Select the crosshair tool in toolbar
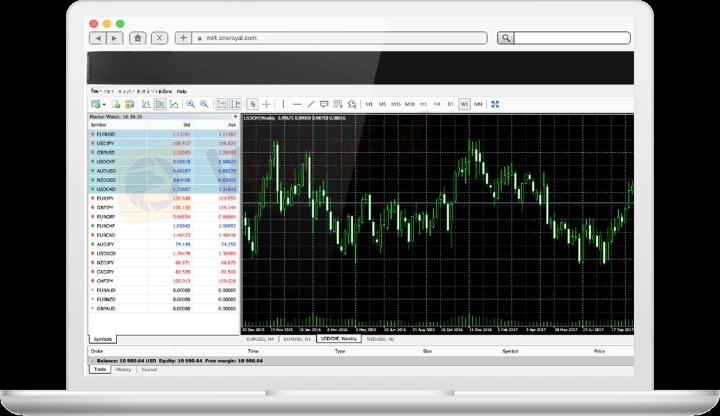Screen dimensions: 720x416 266,104
